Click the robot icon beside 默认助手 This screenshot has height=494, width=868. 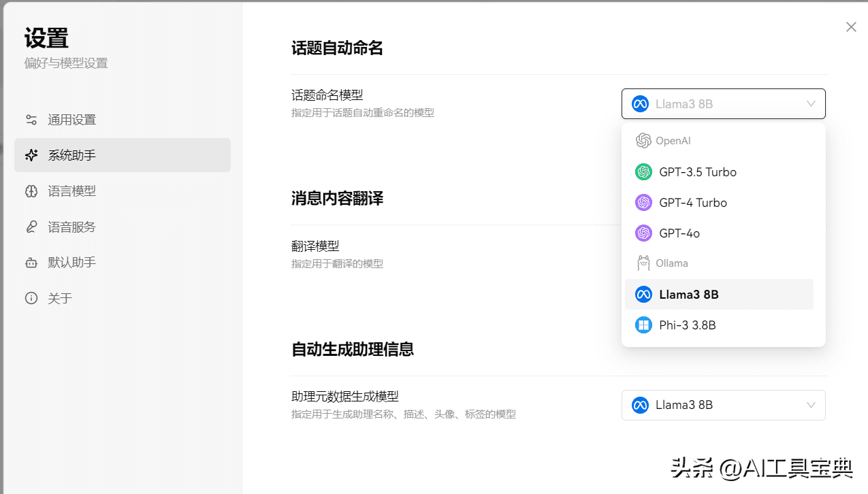pyautogui.click(x=31, y=263)
